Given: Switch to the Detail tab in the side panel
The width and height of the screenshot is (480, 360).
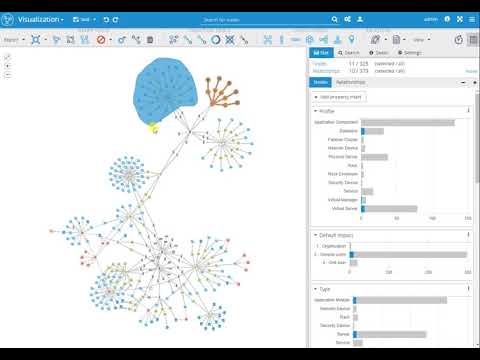Looking at the screenshot, I should click(x=379, y=53).
